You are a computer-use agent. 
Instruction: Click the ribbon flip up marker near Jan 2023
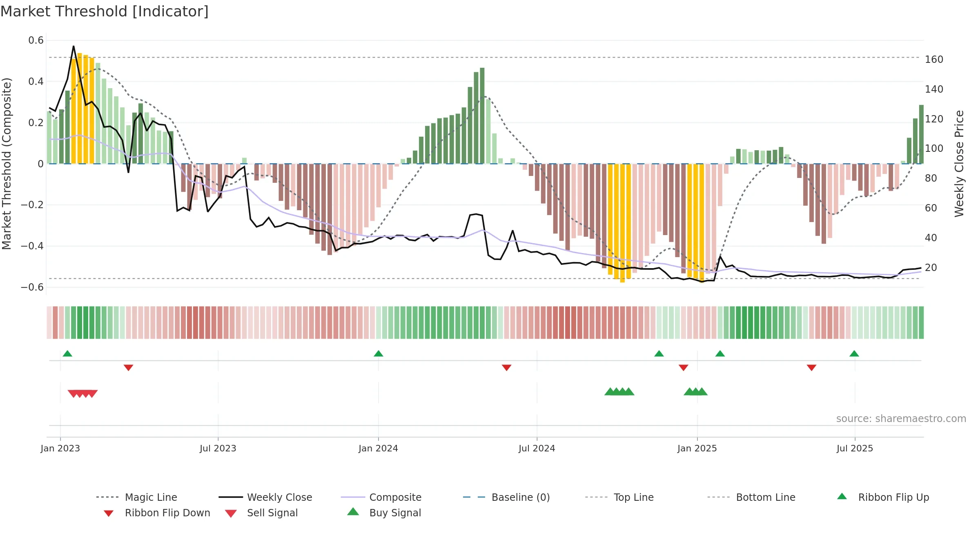pos(67,353)
